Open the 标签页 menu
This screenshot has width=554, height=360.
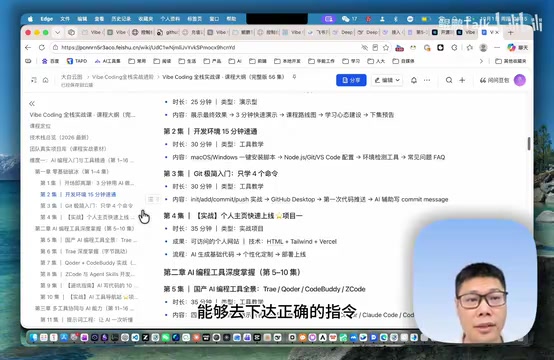pyautogui.click(x=195, y=19)
